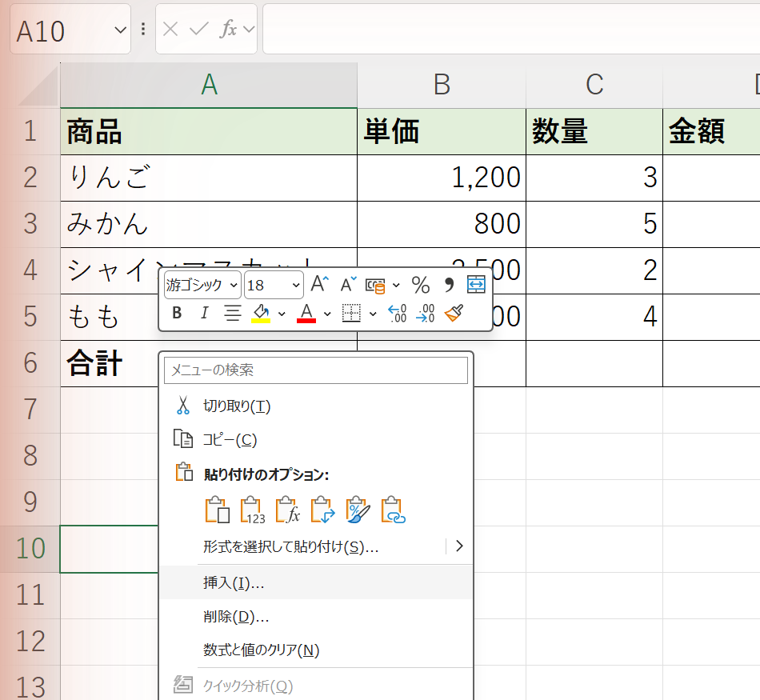Select the format painter brush
Image resolution: width=760 pixels, height=700 pixels.
coord(454,313)
